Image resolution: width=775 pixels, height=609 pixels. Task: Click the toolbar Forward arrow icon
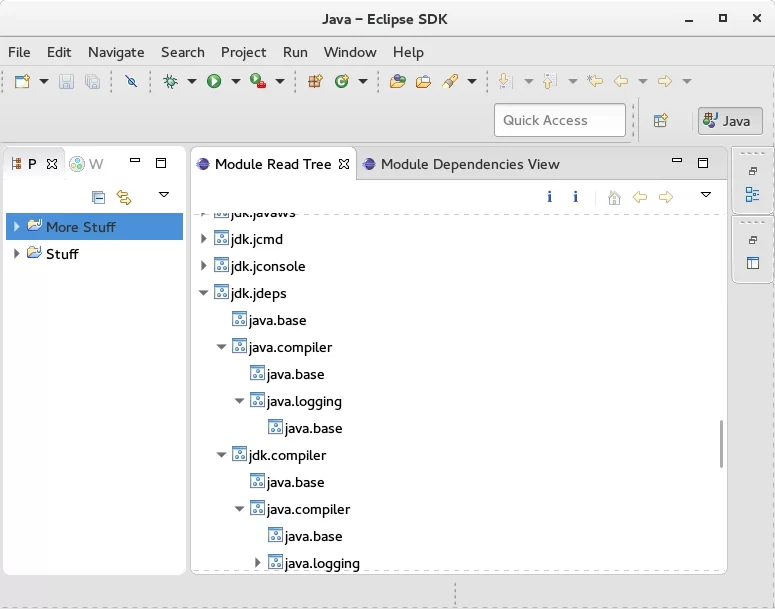665,81
